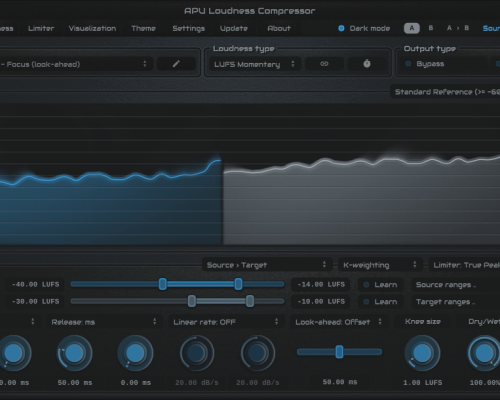
Task: Click the link chain icon
Action: pos(324,64)
